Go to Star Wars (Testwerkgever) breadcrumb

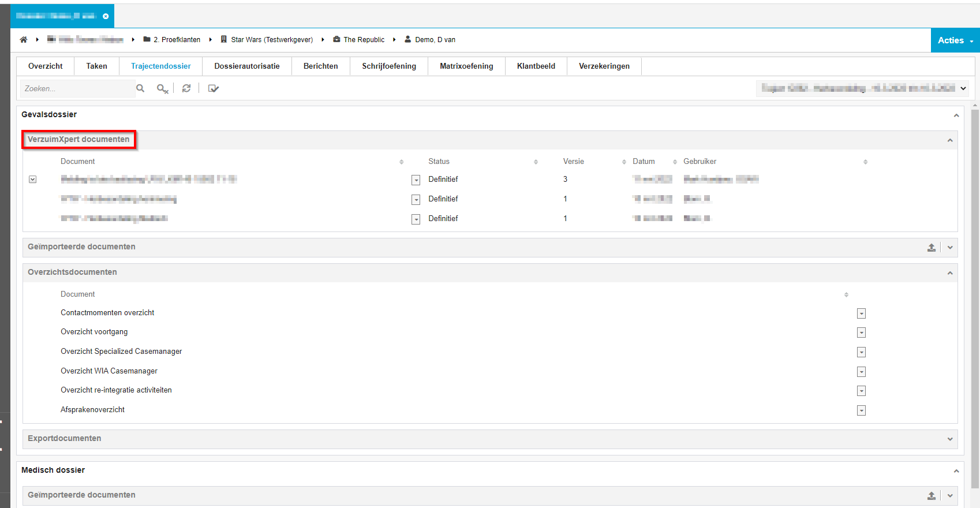[x=271, y=40]
